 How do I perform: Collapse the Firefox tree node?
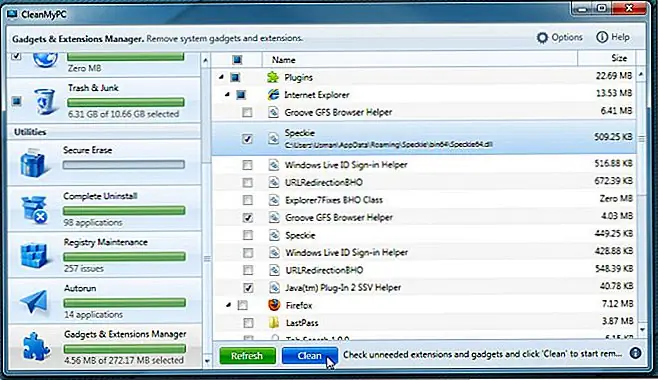228,305
